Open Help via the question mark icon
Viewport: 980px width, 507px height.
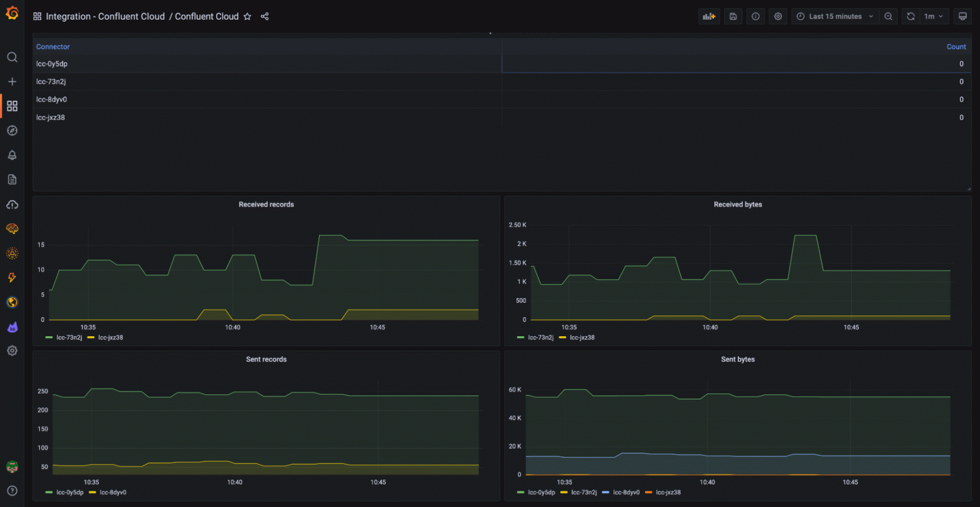(12, 490)
